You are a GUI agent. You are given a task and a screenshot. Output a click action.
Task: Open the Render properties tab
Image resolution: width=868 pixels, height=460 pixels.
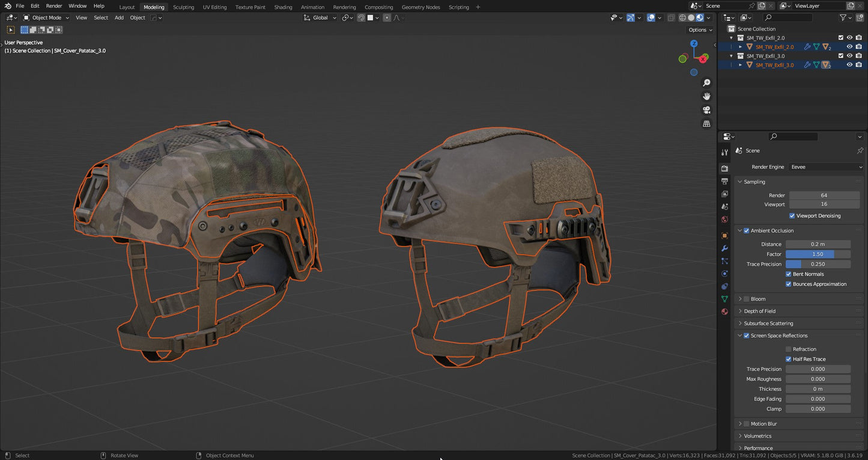(x=724, y=168)
